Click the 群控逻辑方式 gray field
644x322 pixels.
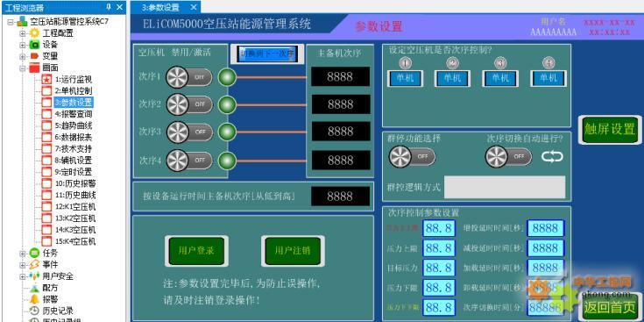(505, 187)
